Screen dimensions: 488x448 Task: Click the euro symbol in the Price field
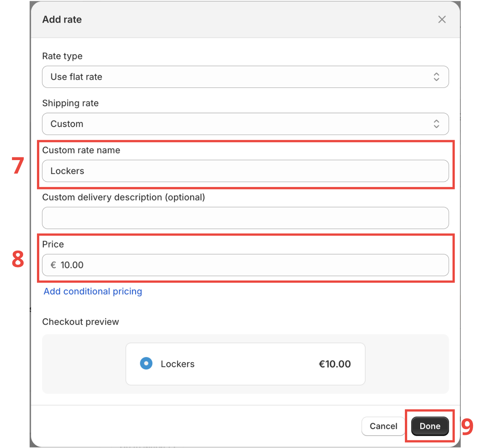click(x=53, y=265)
